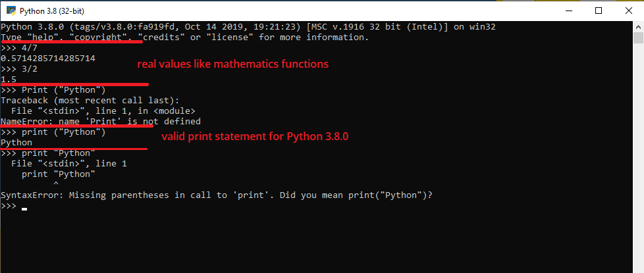Open the Python icon system menu
The width and height of the screenshot is (644, 273).
pyautogui.click(x=11, y=11)
